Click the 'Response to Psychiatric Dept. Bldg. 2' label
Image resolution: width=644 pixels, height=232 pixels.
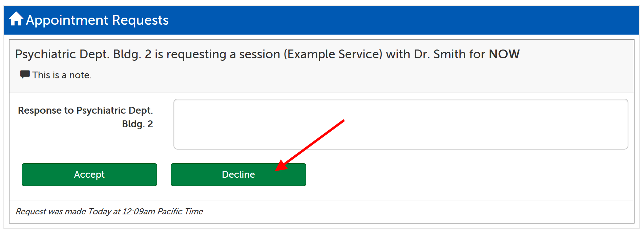point(86,117)
